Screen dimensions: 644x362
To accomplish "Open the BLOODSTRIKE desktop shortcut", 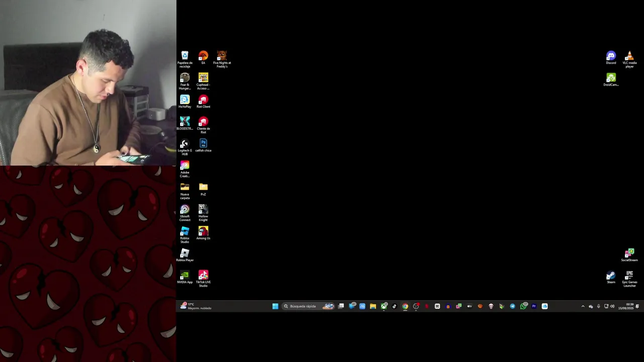I will (x=185, y=123).
